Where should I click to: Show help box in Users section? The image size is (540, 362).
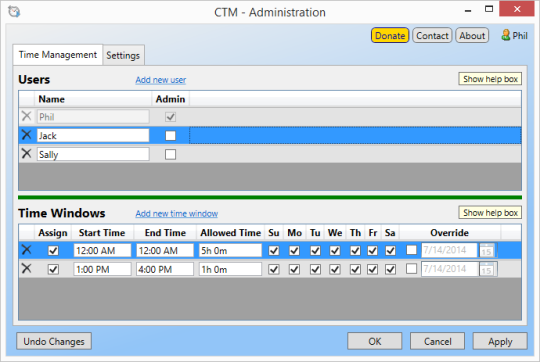pos(490,79)
